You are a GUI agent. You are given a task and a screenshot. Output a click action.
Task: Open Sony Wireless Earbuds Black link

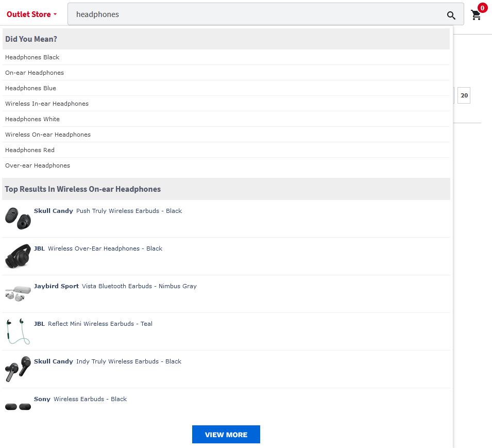80,399
